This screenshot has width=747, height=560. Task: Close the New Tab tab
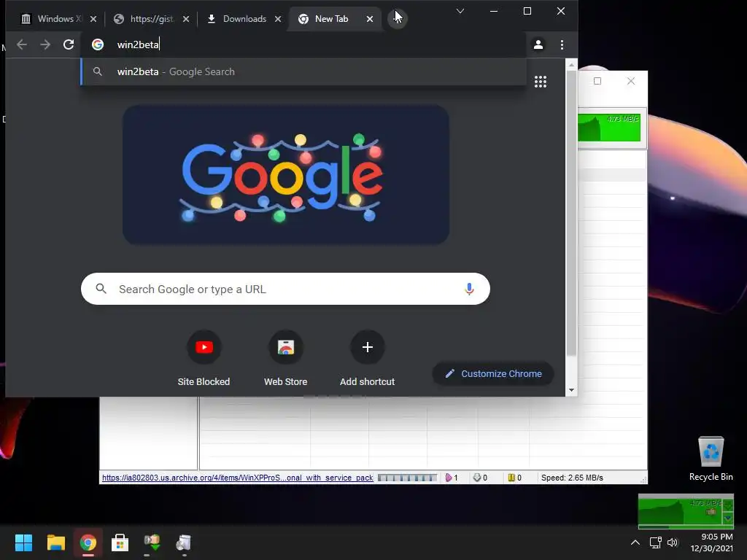click(x=370, y=19)
